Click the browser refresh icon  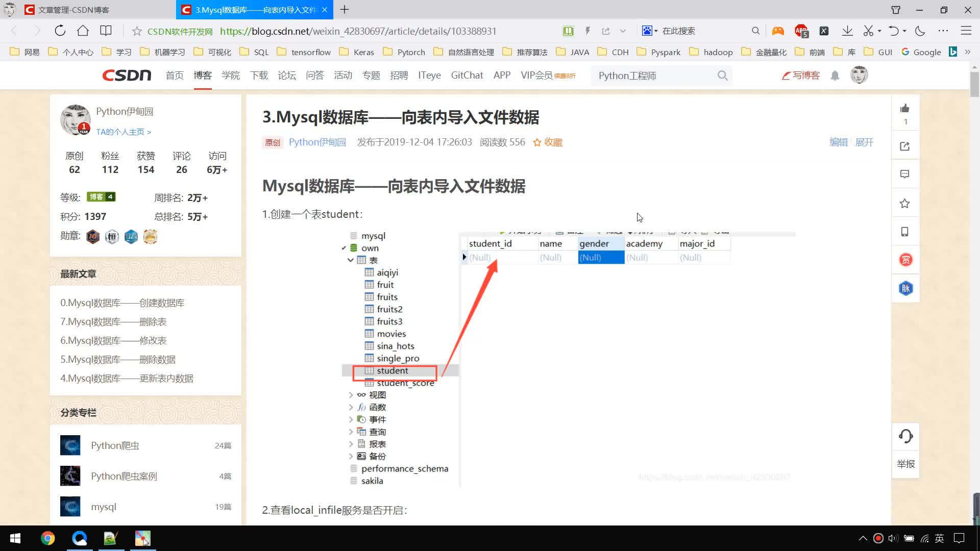coord(60,31)
